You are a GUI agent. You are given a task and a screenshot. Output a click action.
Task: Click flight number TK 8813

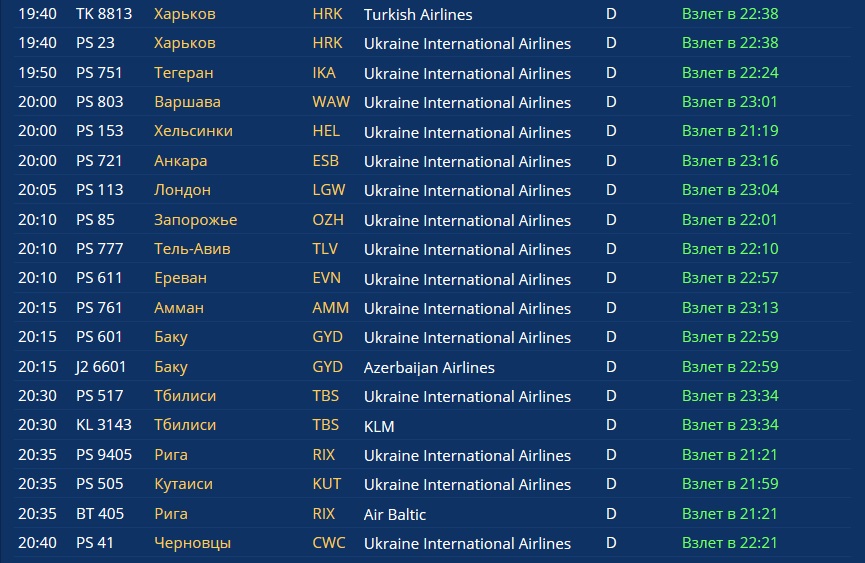point(104,14)
